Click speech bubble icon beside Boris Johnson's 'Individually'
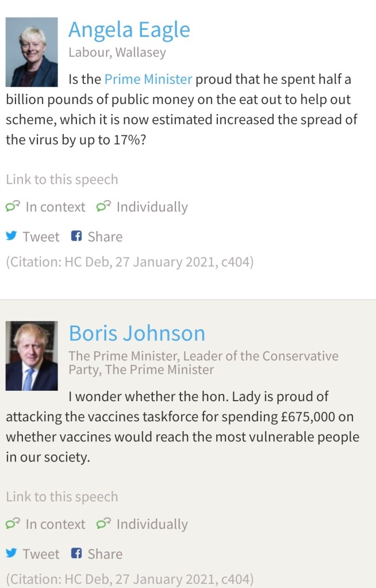376x588 pixels. pyautogui.click(x=104, y=524)
